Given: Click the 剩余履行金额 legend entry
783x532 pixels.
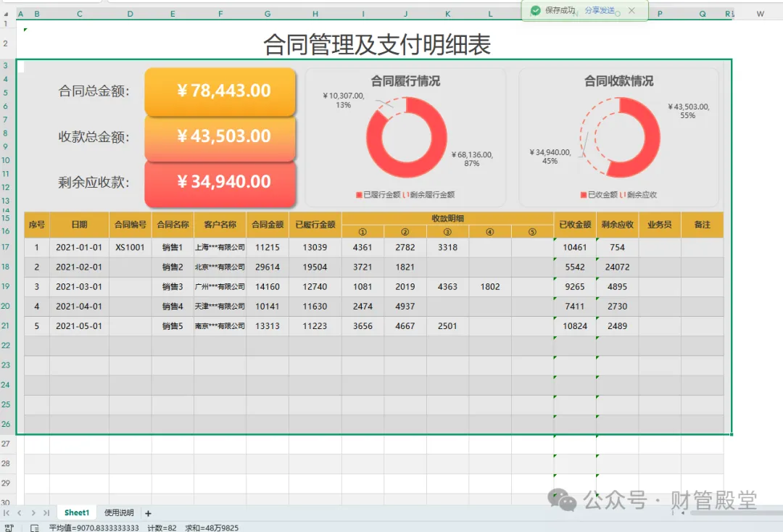Looking at the screenshot, I should click(429, 195).
